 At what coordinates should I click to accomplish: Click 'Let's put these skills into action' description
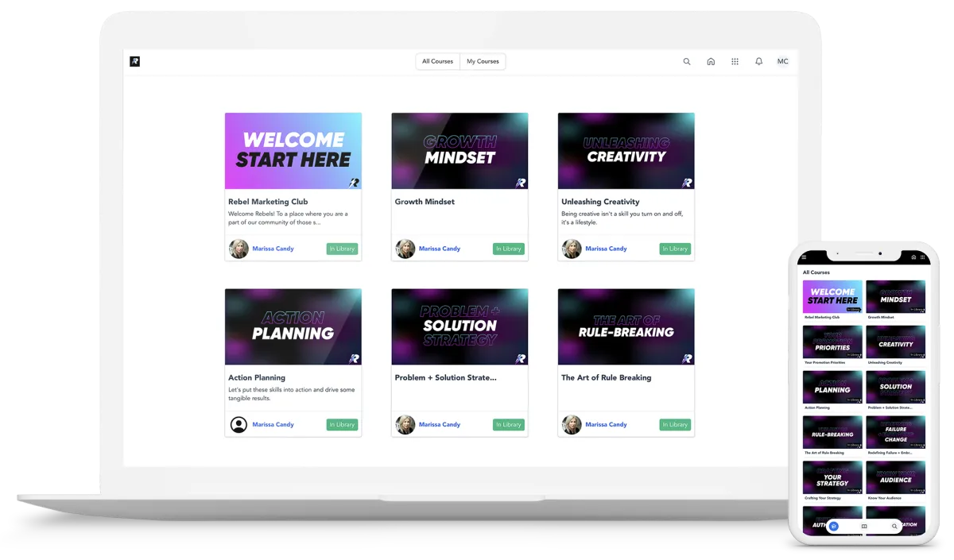292,394
